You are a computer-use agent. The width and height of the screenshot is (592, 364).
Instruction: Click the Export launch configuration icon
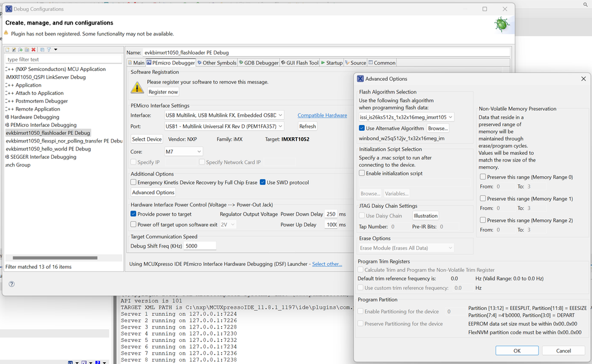click(20, 50)
